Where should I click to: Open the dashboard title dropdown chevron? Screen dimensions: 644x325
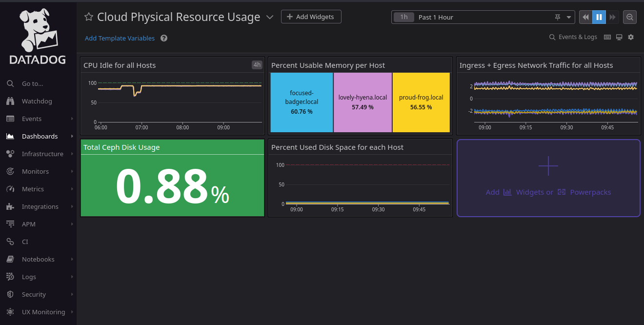pos(270,18)
